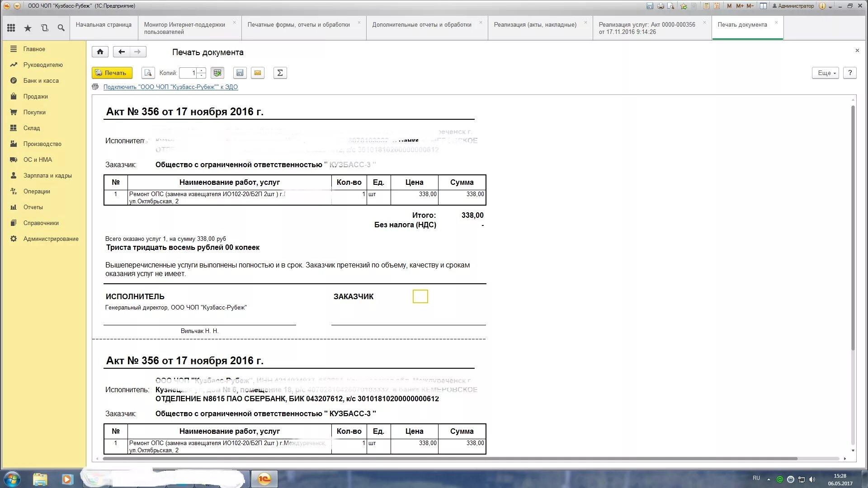This screenshot has width=868, height=488.
Task: Open the History icon in top panel
Action: click(44, 28)
